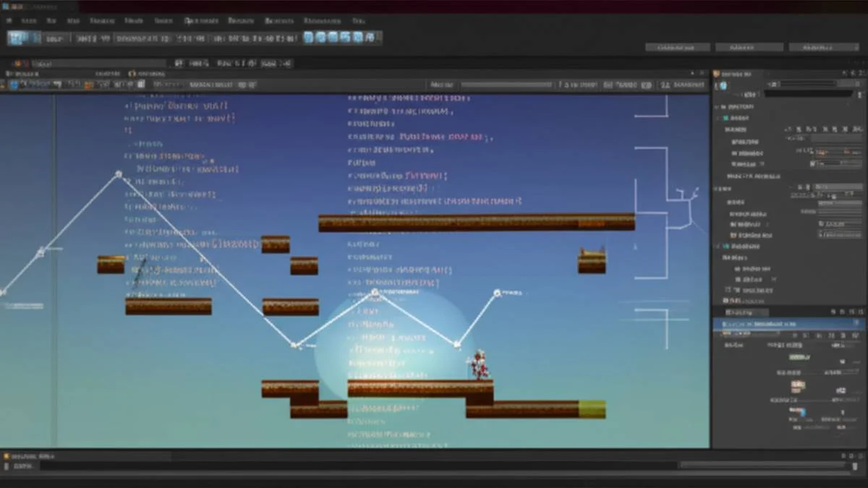Image resolution: width=868 pixels, height=488 pixels.
Task: Click the blue cube icon at the top of the inspector
Action: tap(723, 86)
